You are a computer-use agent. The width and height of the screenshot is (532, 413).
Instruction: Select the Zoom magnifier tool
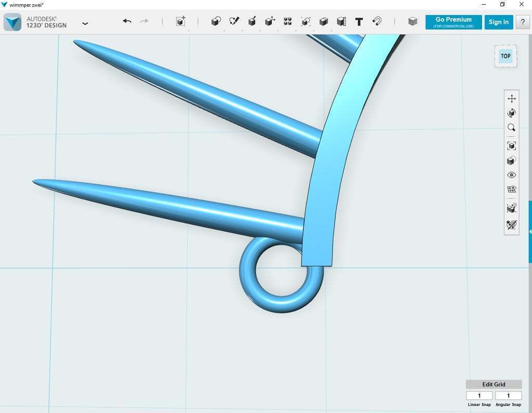coord(512,128)
